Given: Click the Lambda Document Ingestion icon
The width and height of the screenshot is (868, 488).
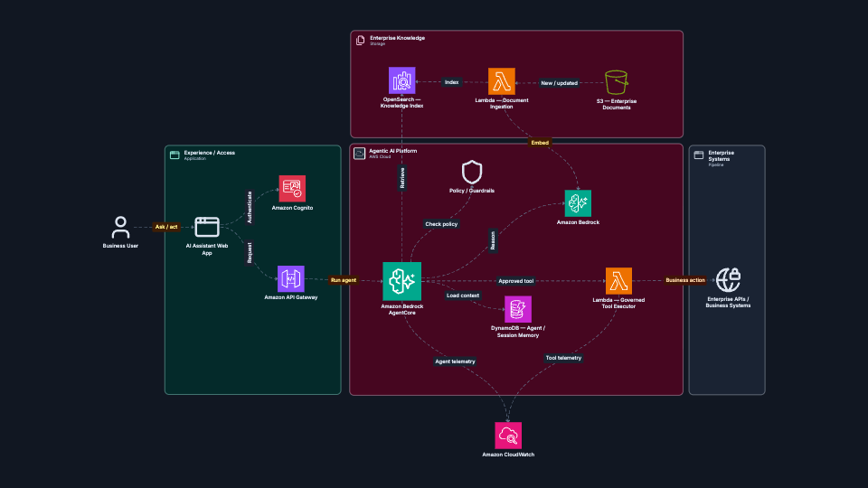Looking at the screenshot, I should click(502, 81).
